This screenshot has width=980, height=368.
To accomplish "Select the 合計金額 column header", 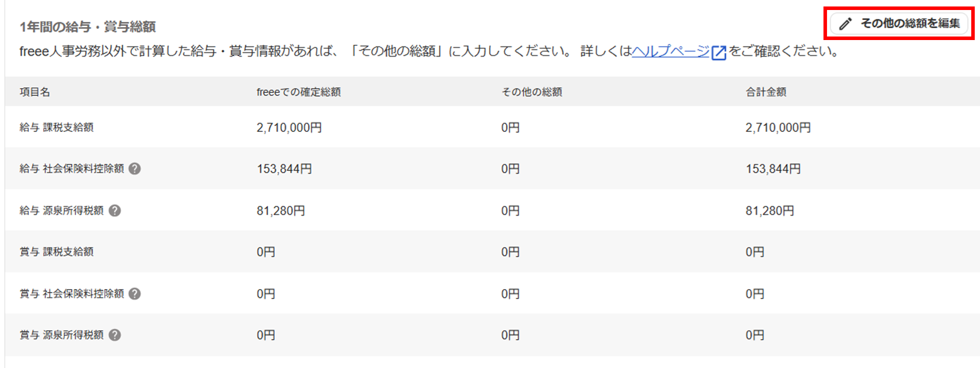I will tap(766, 92).
